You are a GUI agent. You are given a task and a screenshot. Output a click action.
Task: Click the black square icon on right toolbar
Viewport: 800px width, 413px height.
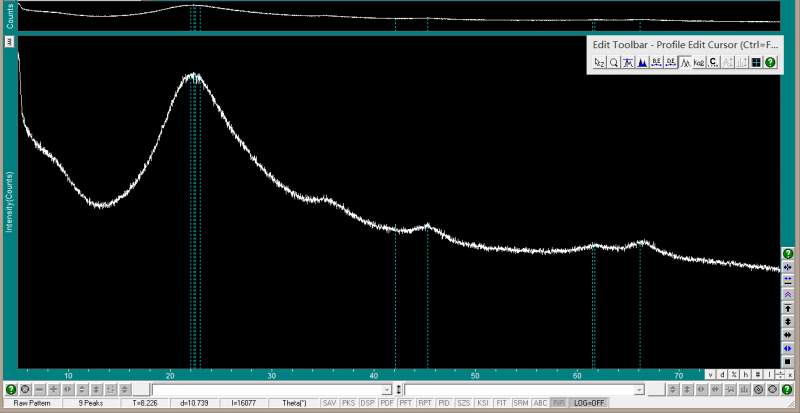tap(788, 361)
